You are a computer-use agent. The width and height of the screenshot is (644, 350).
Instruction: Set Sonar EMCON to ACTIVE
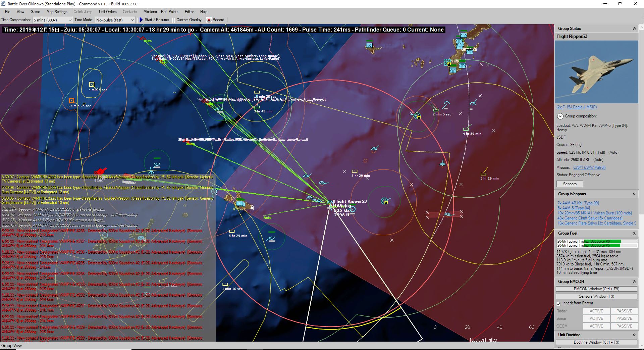(x=596, y=318)
